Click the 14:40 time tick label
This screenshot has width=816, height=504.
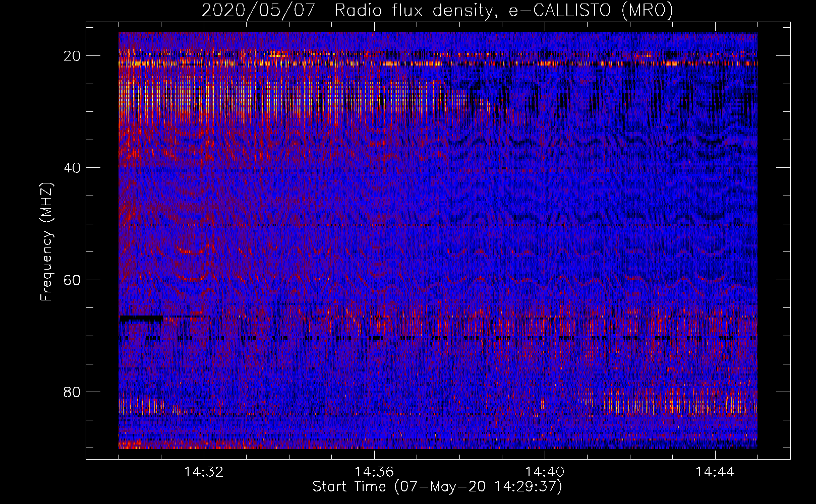[x=545, y=472]
